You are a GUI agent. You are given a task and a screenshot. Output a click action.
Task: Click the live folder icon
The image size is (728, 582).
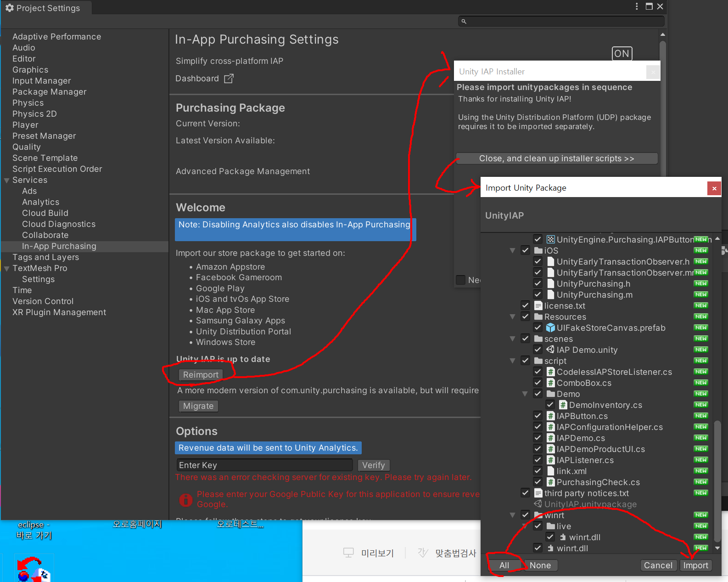(551, 526)
